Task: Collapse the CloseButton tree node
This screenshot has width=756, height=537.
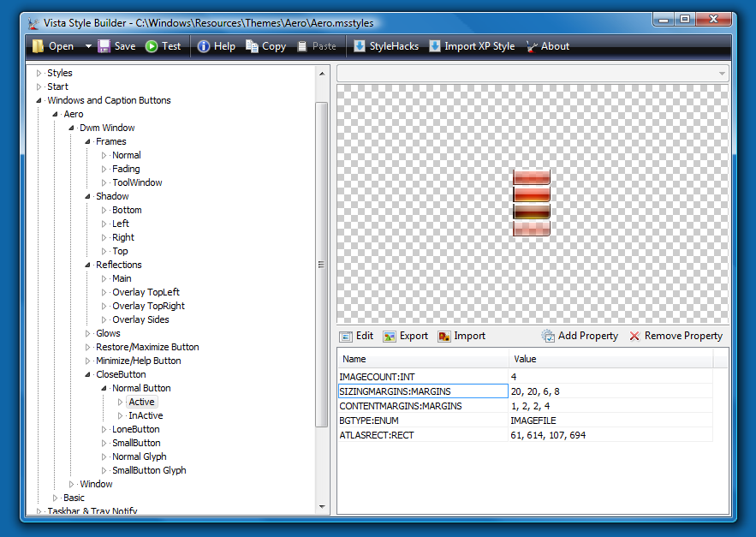Action: (88, 374)
